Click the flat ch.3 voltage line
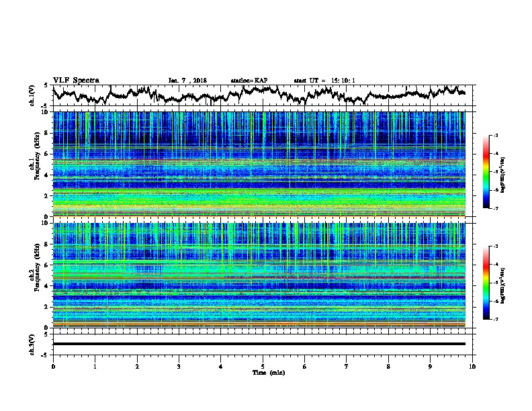Image resolution: width=532 pixels, height=411 pixels. click(x=259, y=344)
